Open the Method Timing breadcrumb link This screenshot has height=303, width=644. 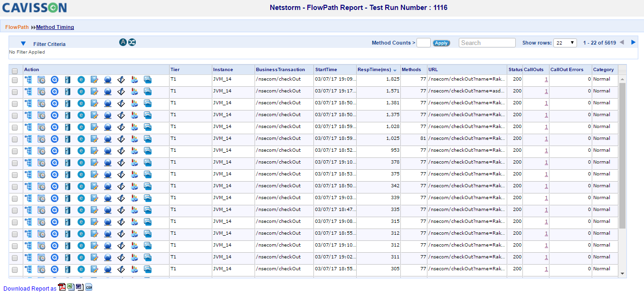[55, 27]
